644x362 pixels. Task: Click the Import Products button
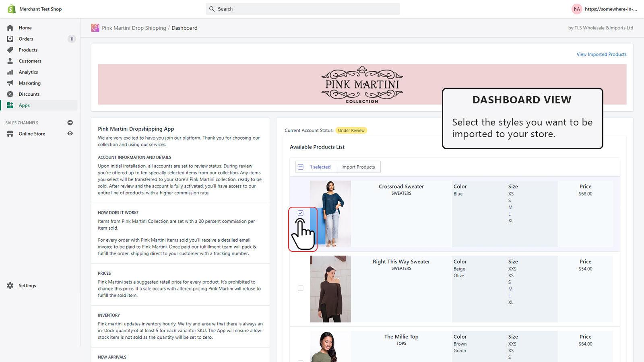(358, 167)
